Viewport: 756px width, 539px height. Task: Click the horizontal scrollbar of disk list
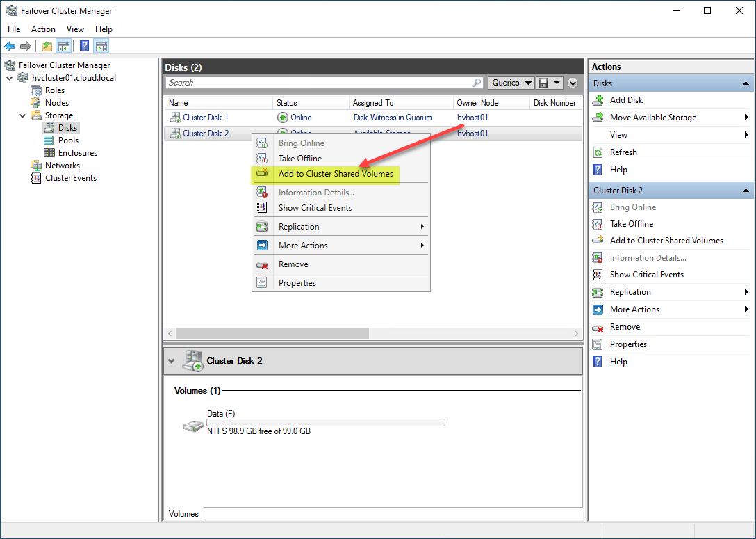coord(272,333)
